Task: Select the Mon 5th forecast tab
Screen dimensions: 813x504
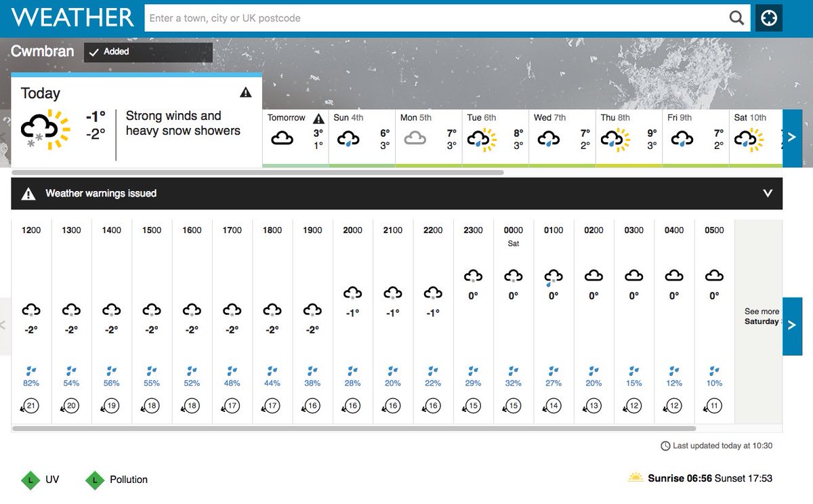Action: click(x=428, y=138)
